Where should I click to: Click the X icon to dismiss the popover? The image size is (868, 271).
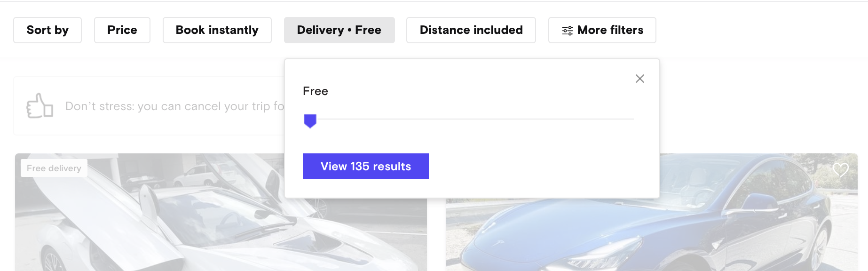click(640, 79)
